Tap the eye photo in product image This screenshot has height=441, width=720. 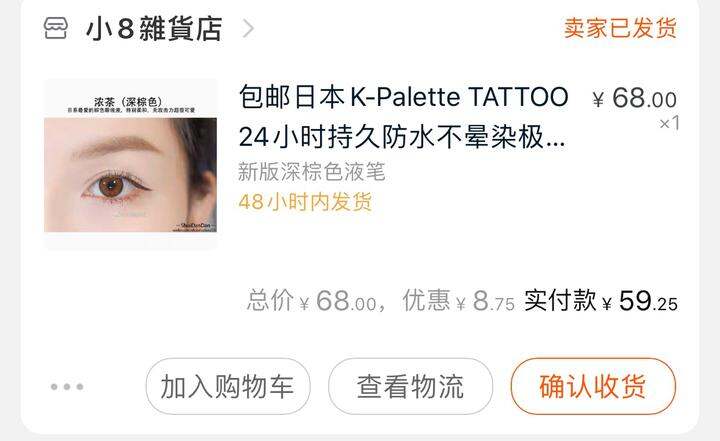tap(130, 175)
